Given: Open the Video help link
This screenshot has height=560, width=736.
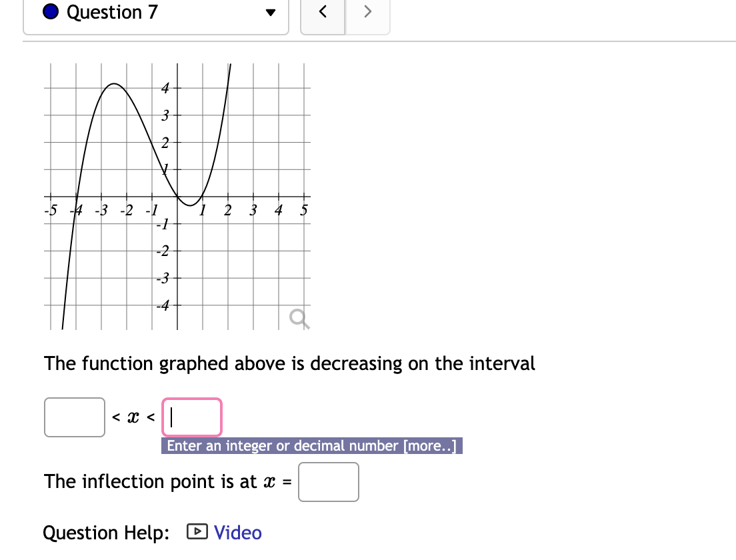Looking at the screenshot, I should (x=237, y=532).
